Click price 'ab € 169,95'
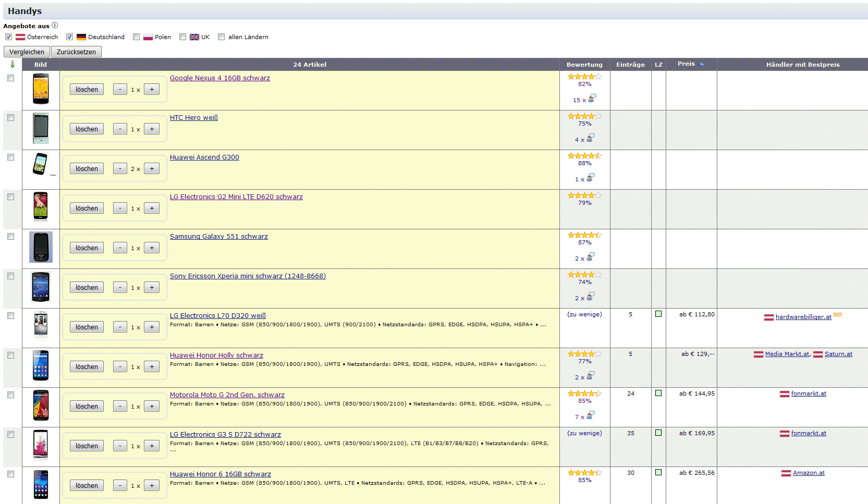This screenshot has width=868, height=504. point(696,433)
